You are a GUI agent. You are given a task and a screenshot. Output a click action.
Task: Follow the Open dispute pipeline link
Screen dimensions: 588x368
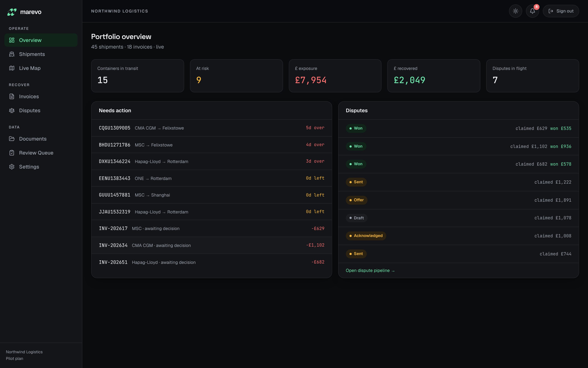coord(370,270)
